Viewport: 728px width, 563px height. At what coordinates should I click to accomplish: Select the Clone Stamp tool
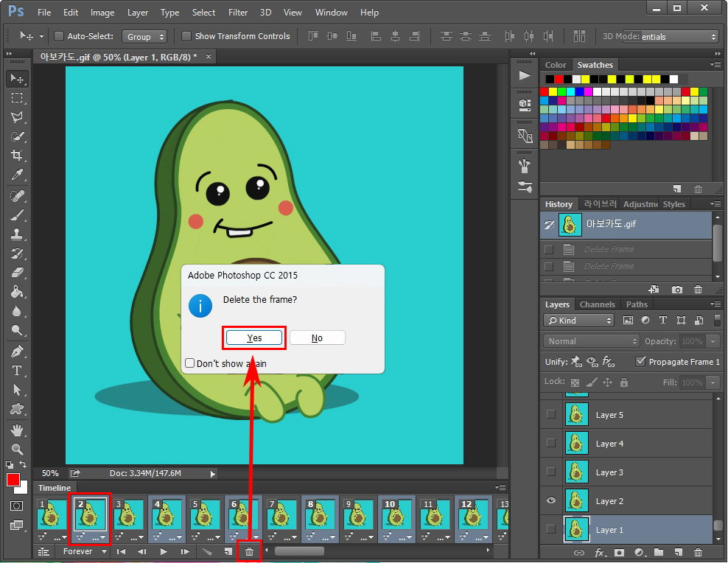tap(17, 234)
